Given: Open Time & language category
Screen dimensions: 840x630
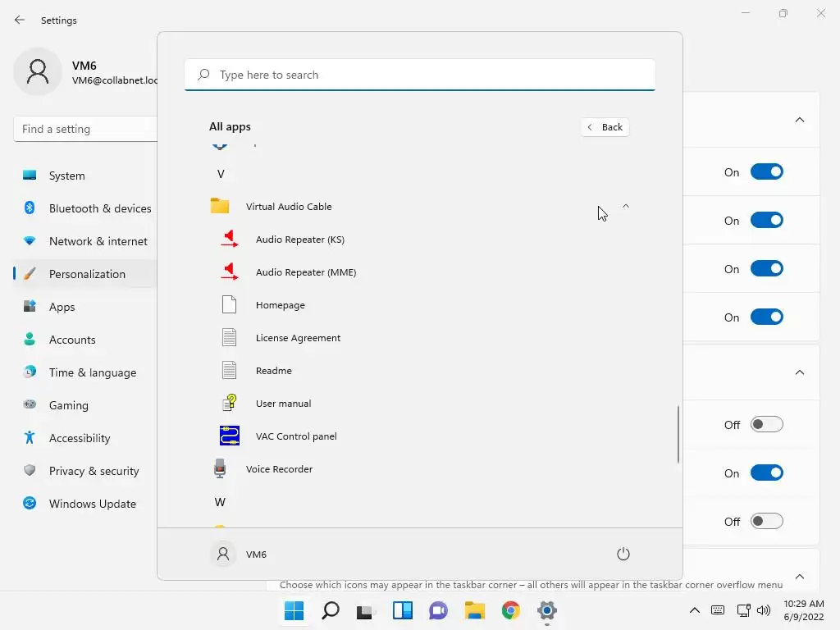Looking at the screenshot, I should (x=85, y=372).
